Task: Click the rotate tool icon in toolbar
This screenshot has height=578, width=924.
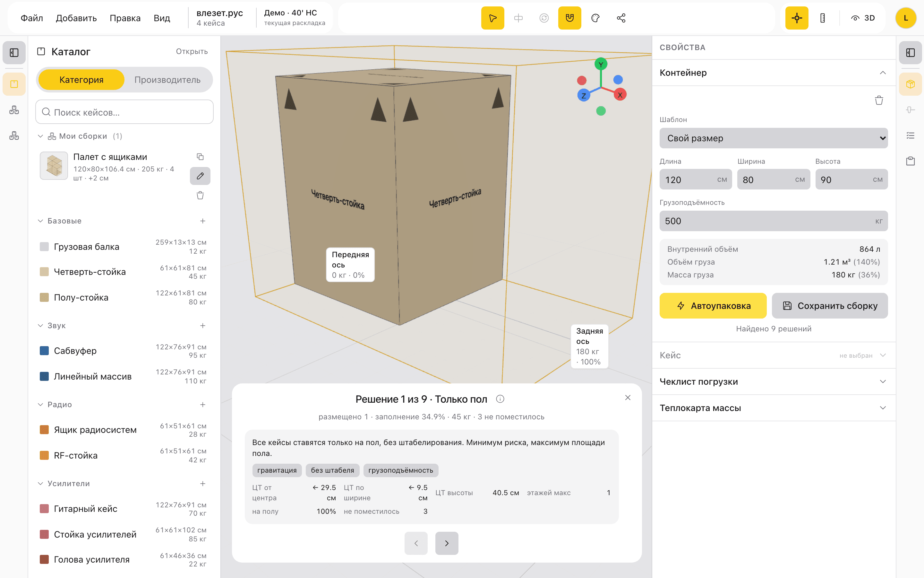Action: click(x=544, y=18)
